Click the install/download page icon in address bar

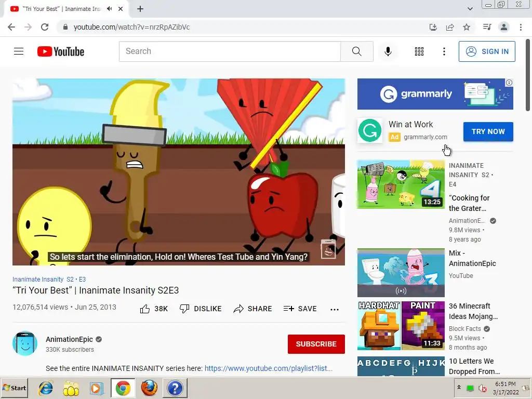(x=433, y=27)
